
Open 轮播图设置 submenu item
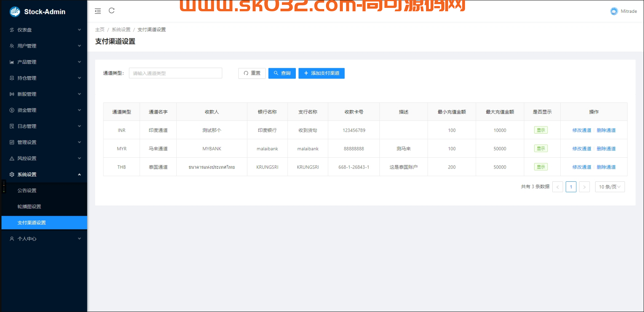pos(44,207)
